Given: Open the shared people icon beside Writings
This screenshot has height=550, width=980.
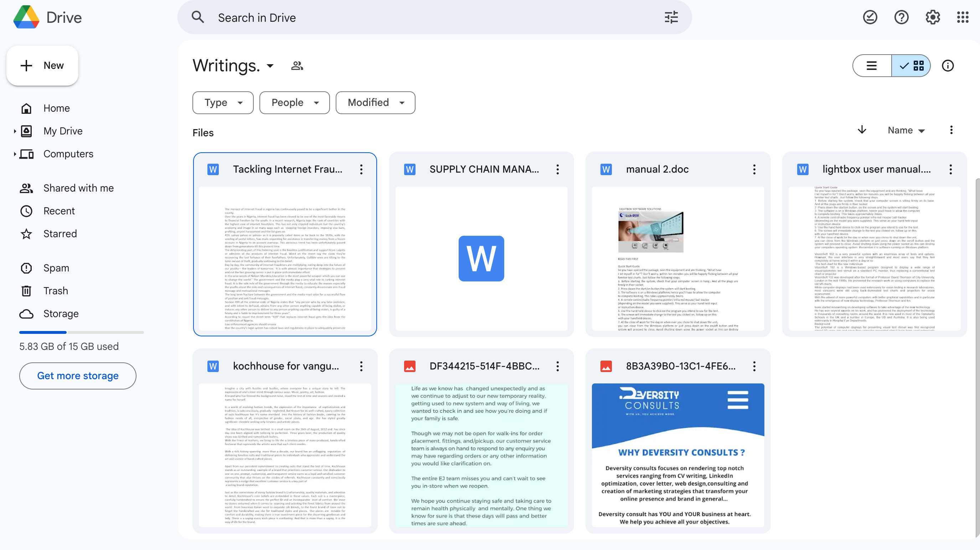Looking at the screenshot, I should [297, 66].
